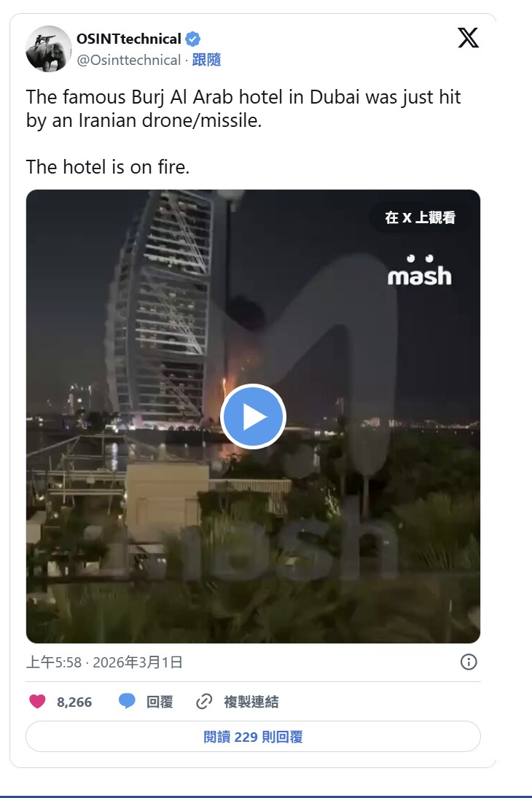
Task: Open the 閱讀 229 則回覆 button
Action: (254, 737)
